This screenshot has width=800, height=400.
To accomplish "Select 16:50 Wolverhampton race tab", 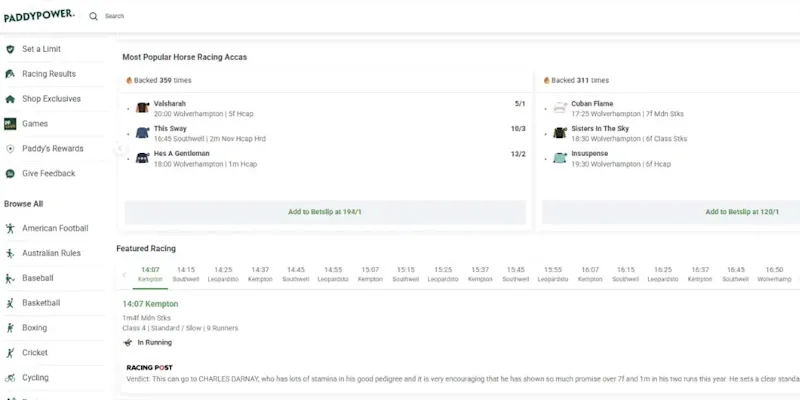I will tap(774, 274).
